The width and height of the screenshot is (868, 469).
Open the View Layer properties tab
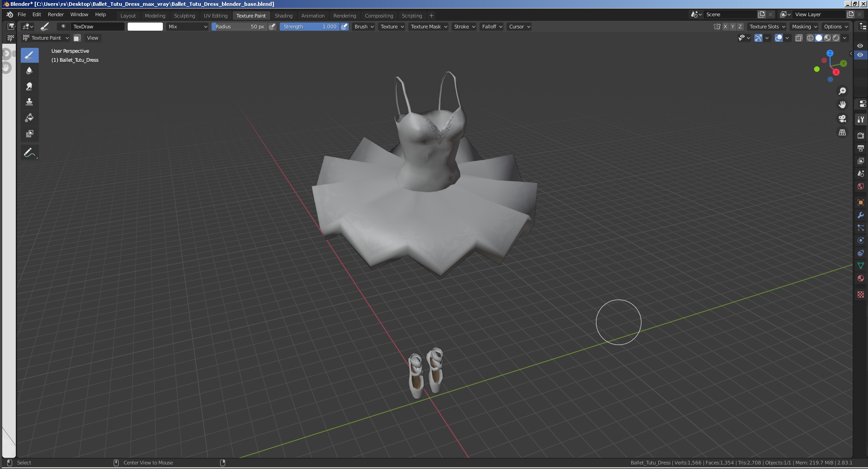861,161
